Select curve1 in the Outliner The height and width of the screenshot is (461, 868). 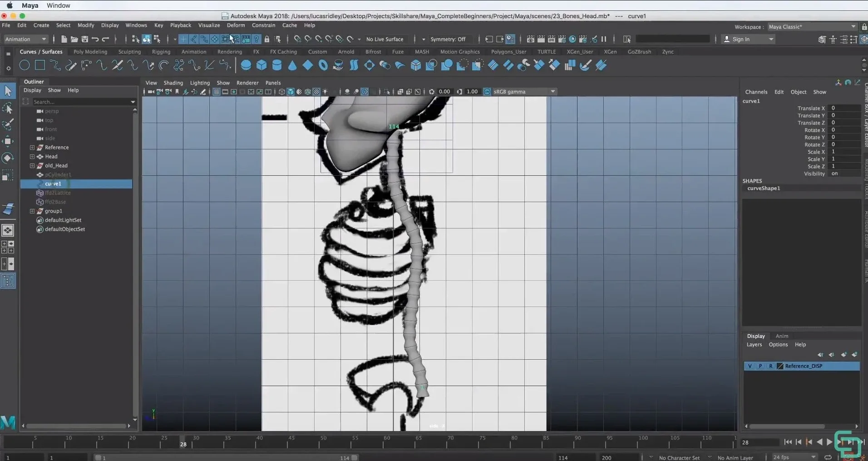pyautogui.click(x=53, y=183)
